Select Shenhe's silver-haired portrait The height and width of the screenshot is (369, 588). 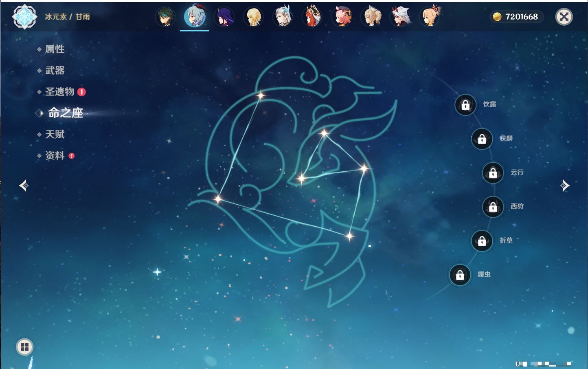pos(283,17)
